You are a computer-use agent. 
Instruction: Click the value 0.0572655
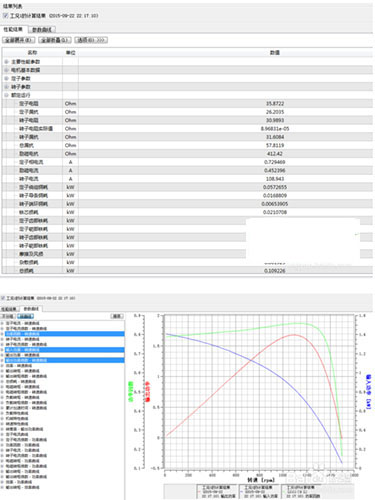coord(275,187)
